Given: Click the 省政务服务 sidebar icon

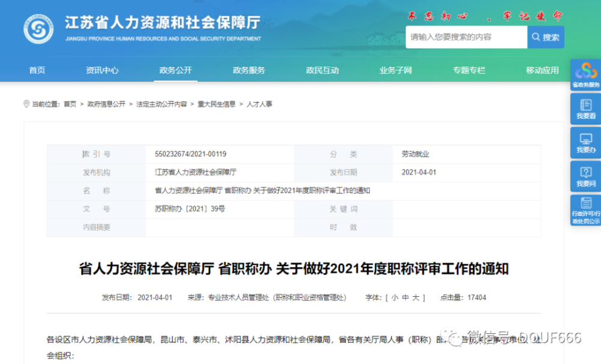Looking at the screenshot, I should (585, 75).
